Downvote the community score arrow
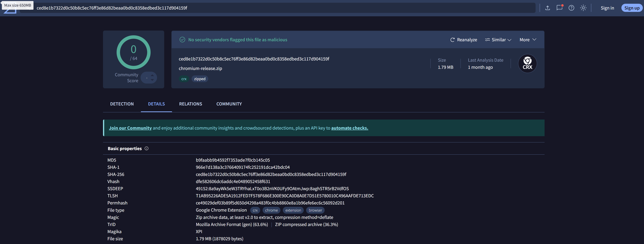The image size is (644, 244). [152, 80]
